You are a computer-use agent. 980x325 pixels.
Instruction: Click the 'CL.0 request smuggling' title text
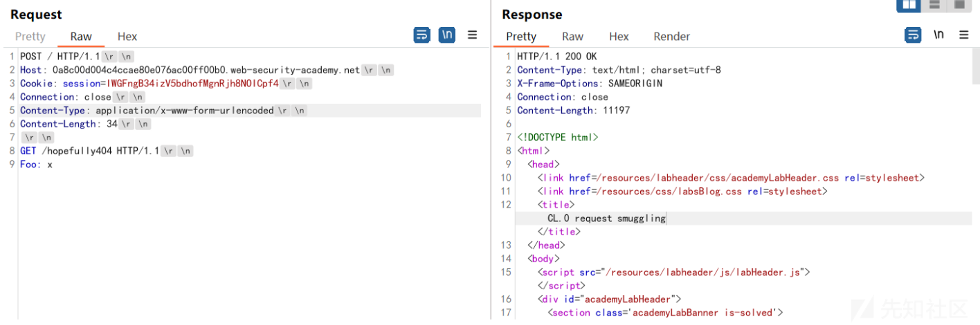606,219
